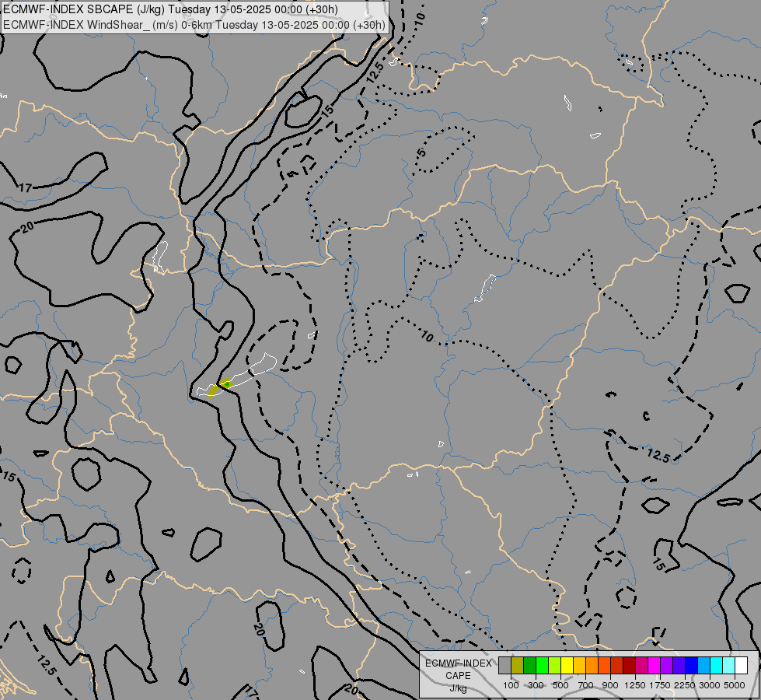Click the legend value 900
Viewport: 761px width, 700px height.
610,685
